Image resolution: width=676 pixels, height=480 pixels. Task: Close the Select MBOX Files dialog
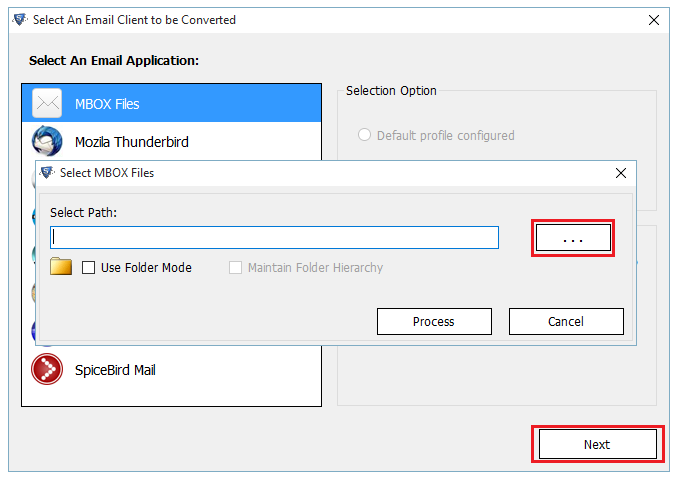pos(621,173)
